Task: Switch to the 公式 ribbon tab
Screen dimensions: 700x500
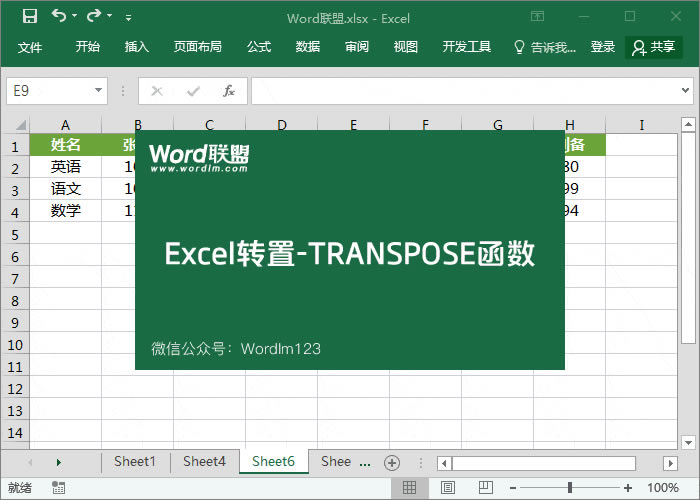Action: coord(259,46)
